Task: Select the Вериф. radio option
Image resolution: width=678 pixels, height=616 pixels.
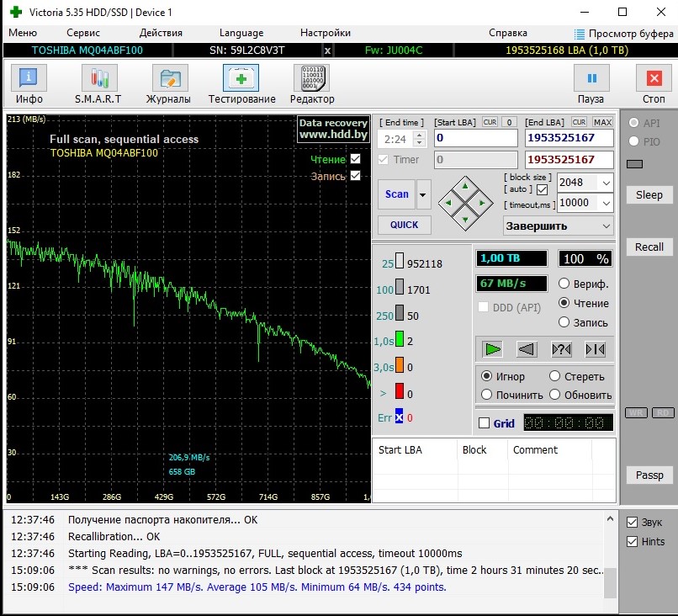Action: click(564, 284)
